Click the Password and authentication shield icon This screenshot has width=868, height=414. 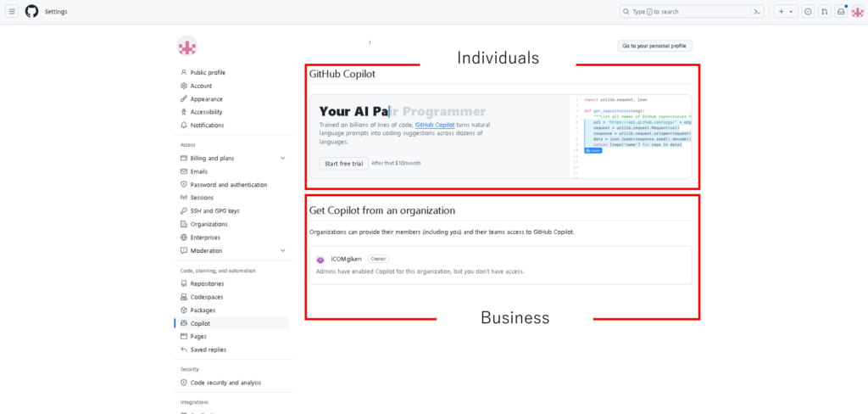click(184, 185)
